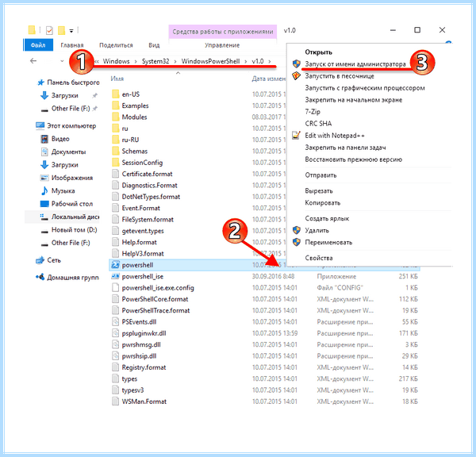This screenshot has width=476, height=457.
Task: Click the properties checkmark icon in title bar
Action: [x=49, y=30]
